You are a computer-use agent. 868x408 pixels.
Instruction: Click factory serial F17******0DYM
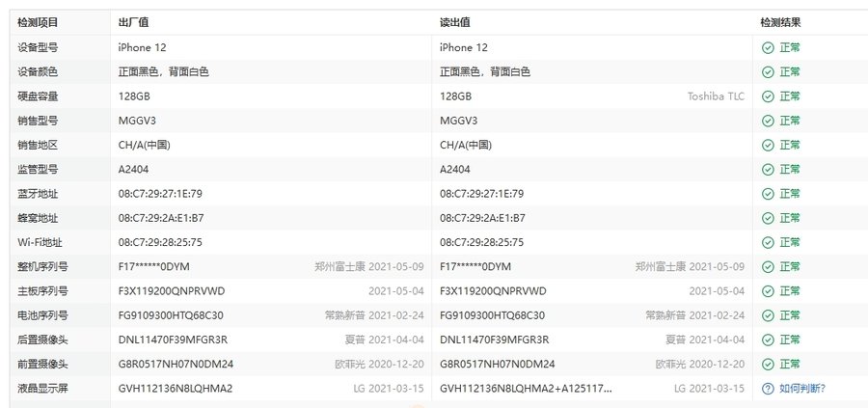(x=154, y=267)
